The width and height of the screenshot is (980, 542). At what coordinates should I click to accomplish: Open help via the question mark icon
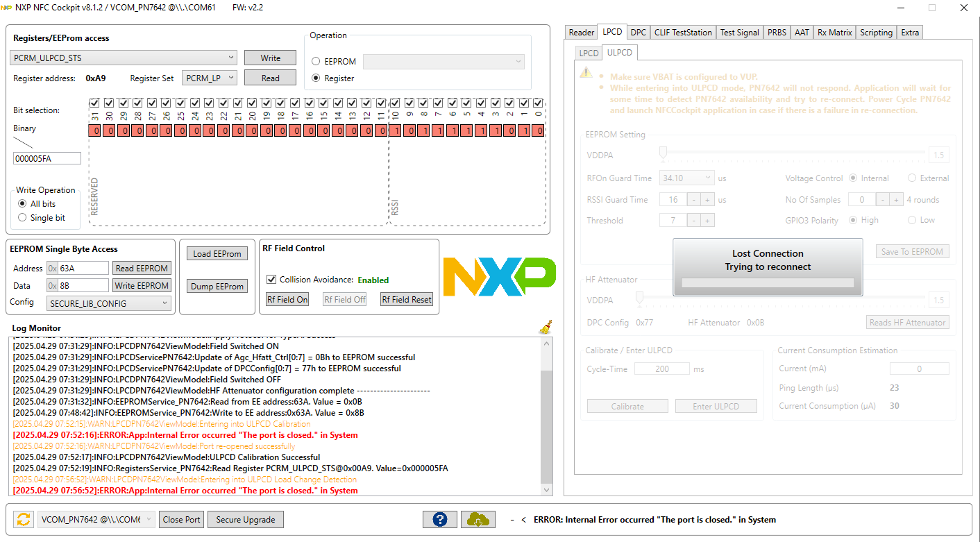point(439,519)
